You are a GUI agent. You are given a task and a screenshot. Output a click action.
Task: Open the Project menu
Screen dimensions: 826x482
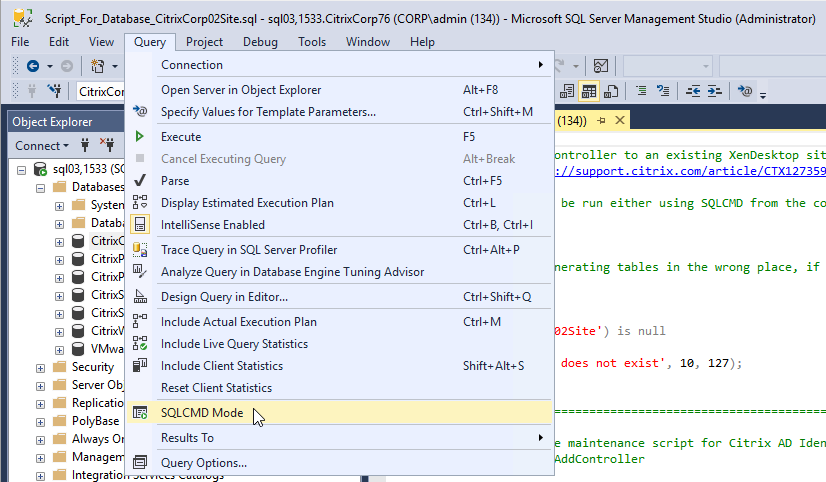tap(204, 42)
